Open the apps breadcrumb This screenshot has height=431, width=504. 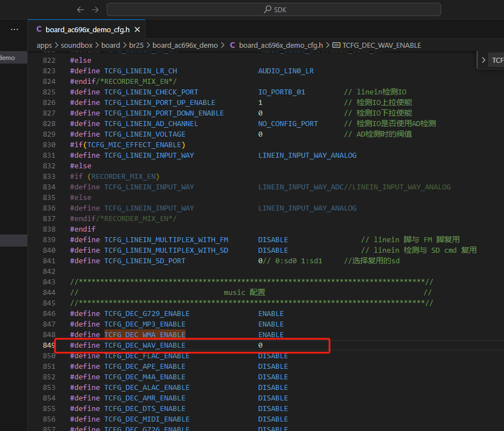[x=44, y=46]
